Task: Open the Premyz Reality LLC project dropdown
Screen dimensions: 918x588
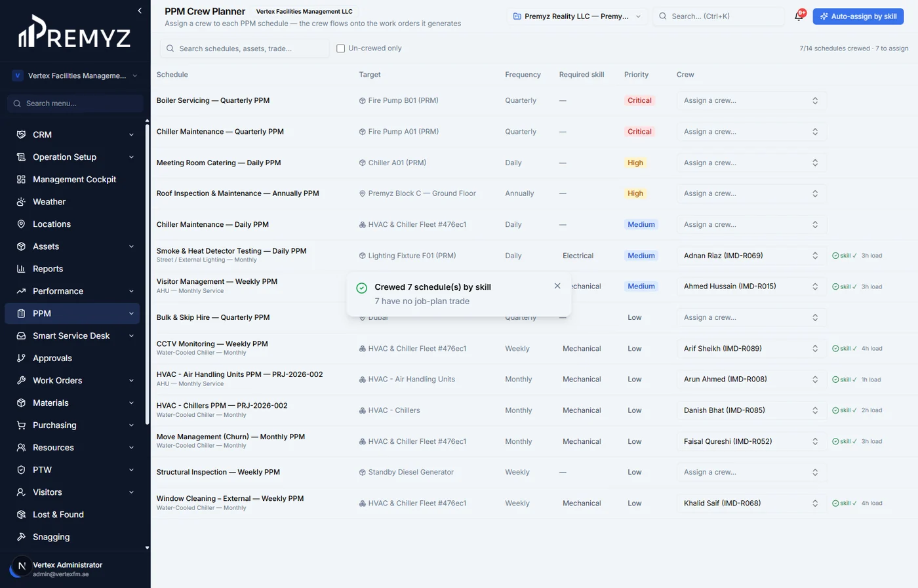Action: [x=577, y=16]
